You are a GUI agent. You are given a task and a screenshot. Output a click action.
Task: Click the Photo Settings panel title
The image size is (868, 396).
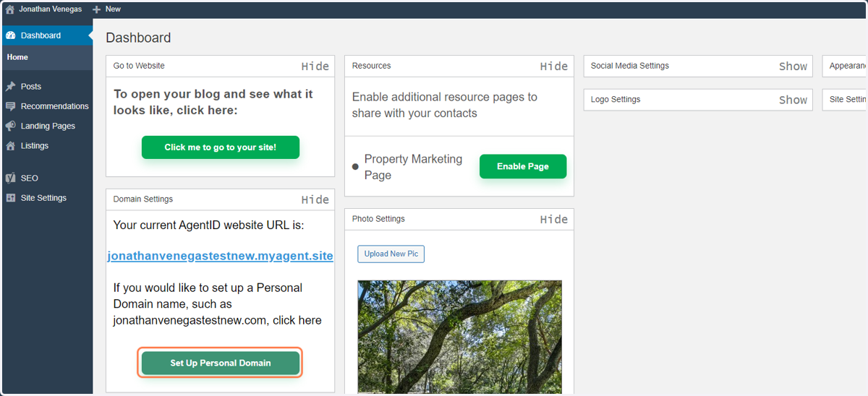point(378,219)
